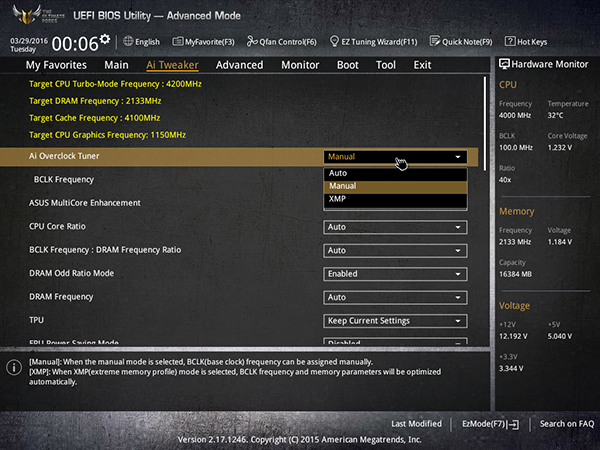Click the TPU label
This screenshot has width=600, height=450.
click(x=36, y=320)
